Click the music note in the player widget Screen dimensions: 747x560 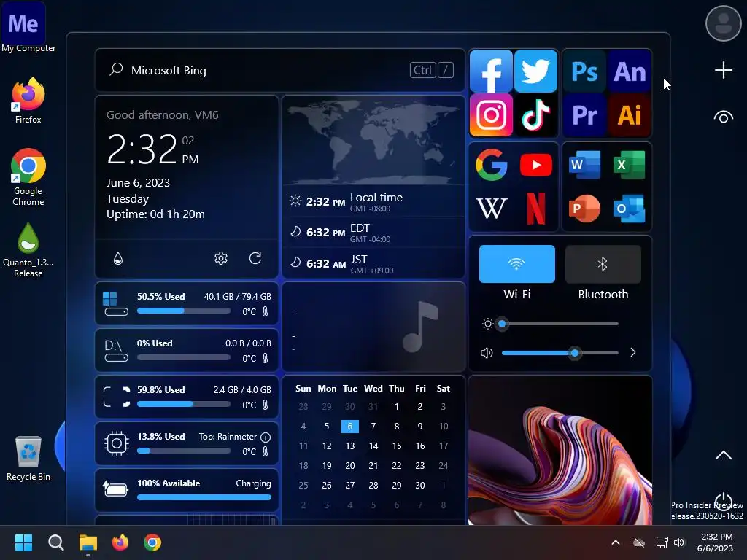tap(419, 327)
